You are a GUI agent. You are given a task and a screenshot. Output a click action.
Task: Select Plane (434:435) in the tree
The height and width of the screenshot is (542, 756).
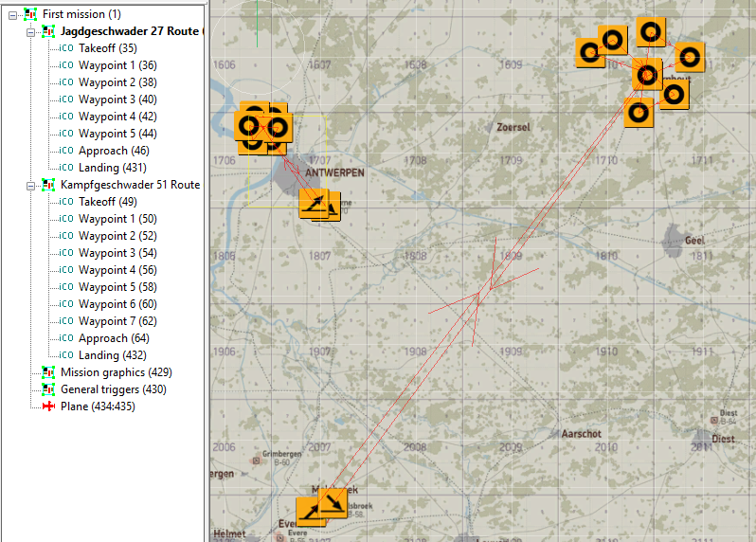coord(98,406)
